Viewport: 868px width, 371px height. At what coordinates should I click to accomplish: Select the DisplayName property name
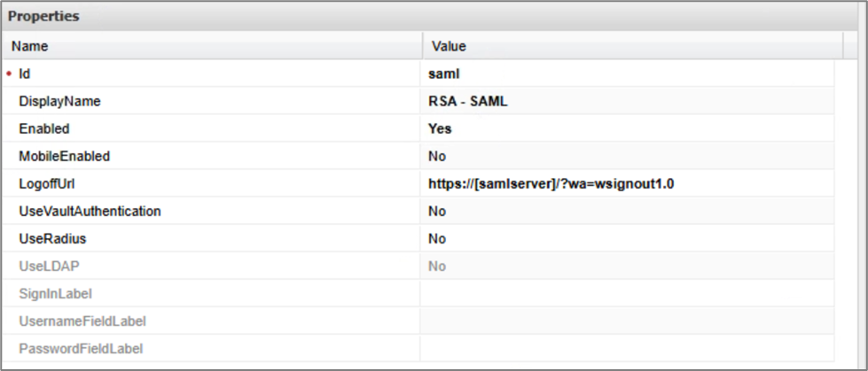[x=59, y=102]
